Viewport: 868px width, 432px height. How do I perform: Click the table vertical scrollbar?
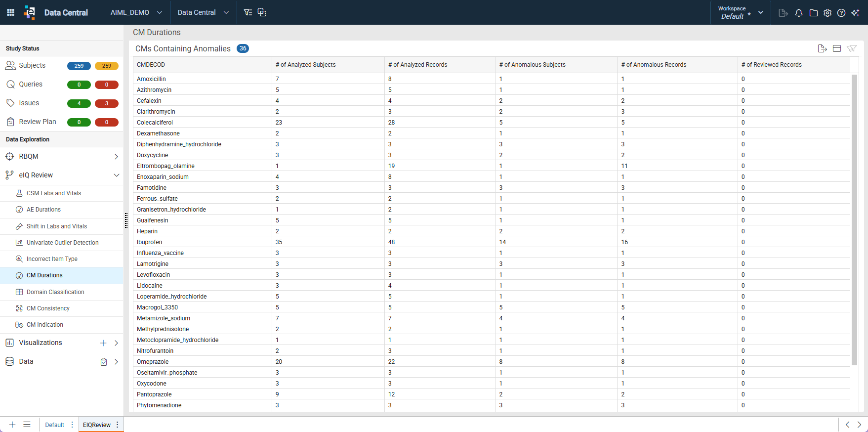pyautogui.click(x=855, y=220)
